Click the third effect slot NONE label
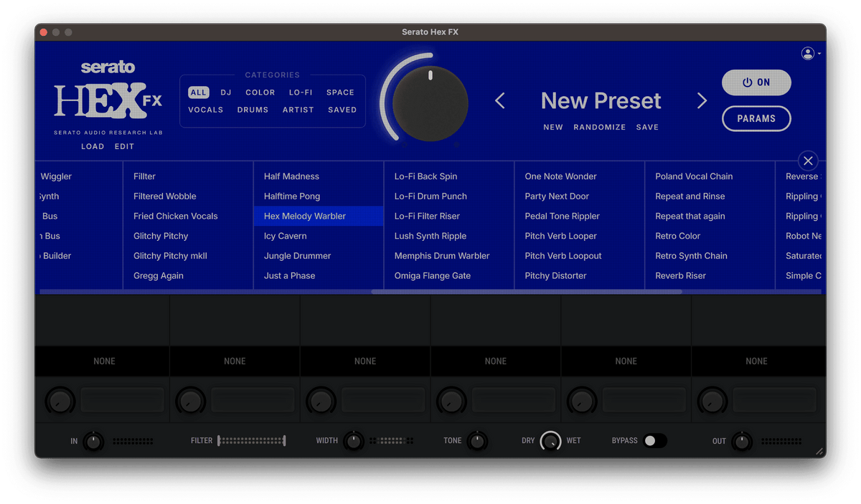 (x=365, y=361)
